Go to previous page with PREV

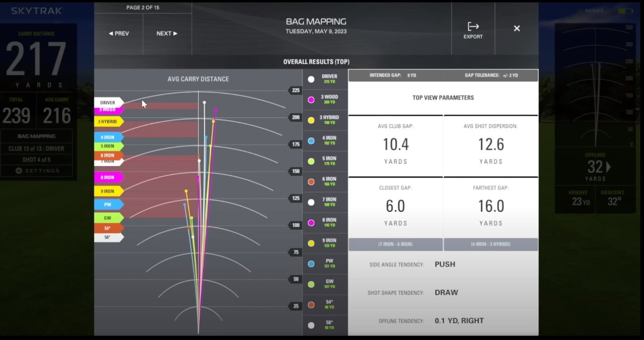point(119,34)
